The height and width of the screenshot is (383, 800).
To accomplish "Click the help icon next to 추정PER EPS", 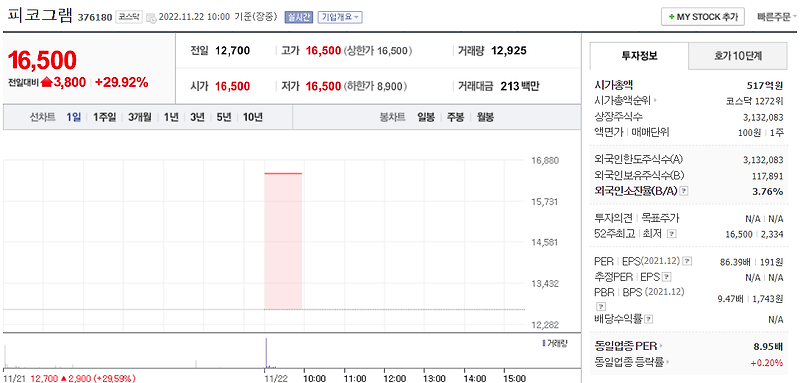I will coord(667,277).
